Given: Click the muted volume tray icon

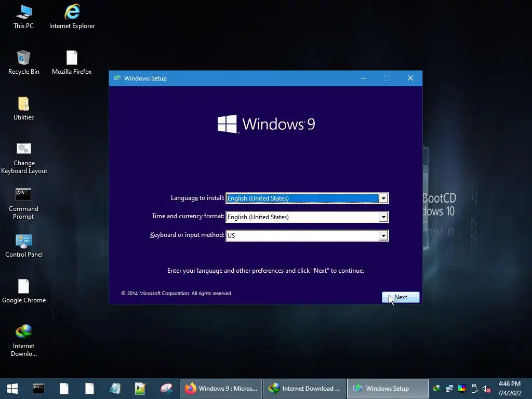Looking at the screenshot, I should point(486,389).
